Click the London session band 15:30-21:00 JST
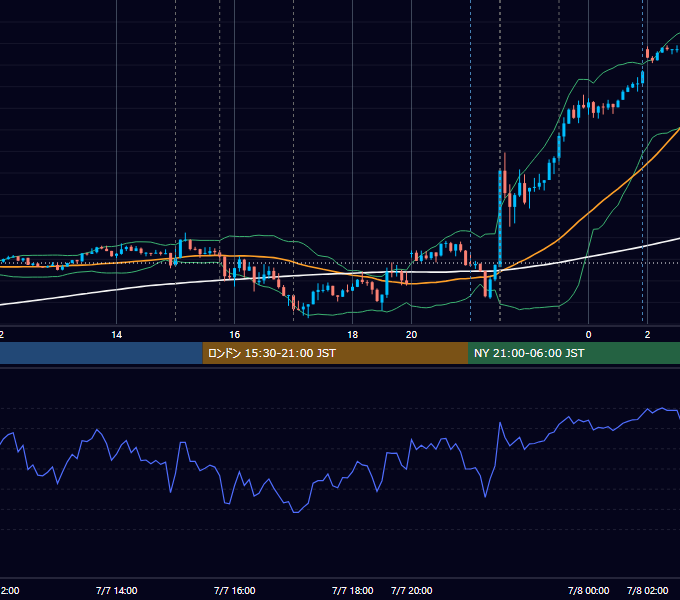680x600 pixels. pyautogui.click(x=335, y=353)
